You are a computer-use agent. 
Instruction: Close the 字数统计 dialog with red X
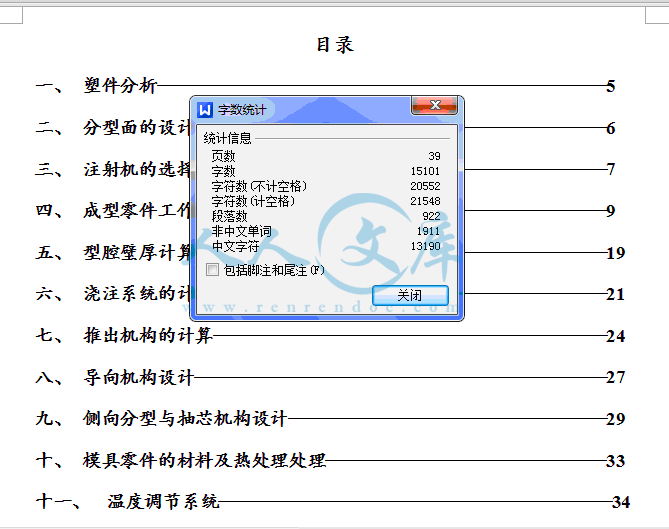coord(434,105)
